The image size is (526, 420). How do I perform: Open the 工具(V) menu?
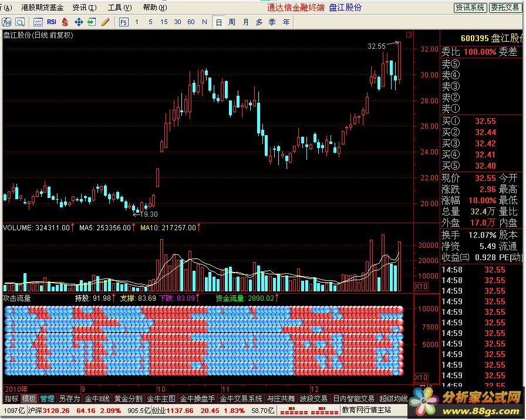click(120, 8)
